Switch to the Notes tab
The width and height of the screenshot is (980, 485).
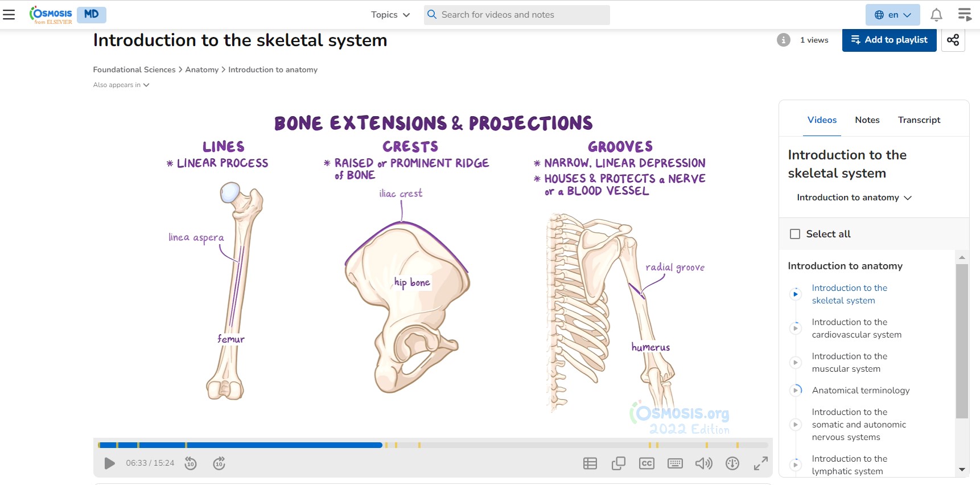tap(867, 120)
